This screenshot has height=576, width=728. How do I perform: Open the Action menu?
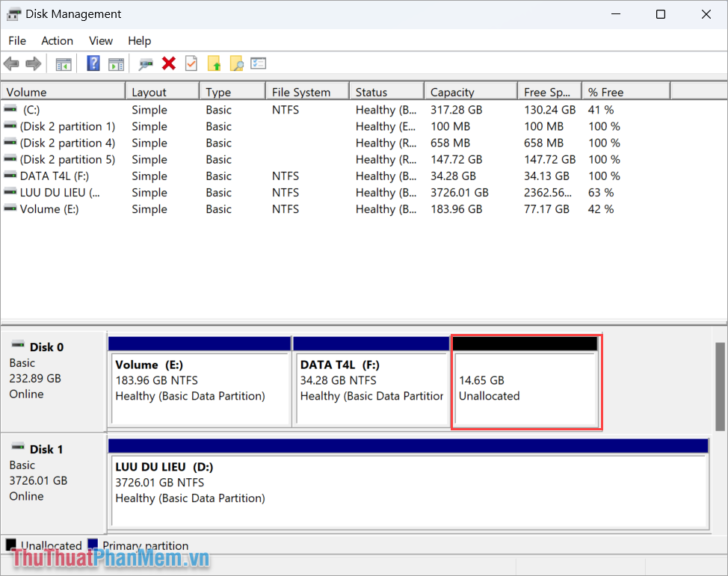57,40
